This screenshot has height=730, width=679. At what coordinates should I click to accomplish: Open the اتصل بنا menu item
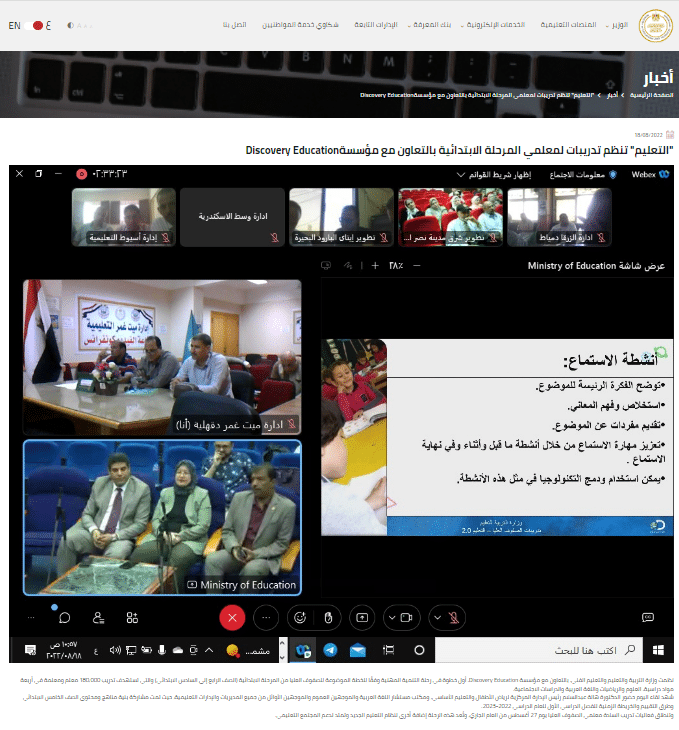234,25
